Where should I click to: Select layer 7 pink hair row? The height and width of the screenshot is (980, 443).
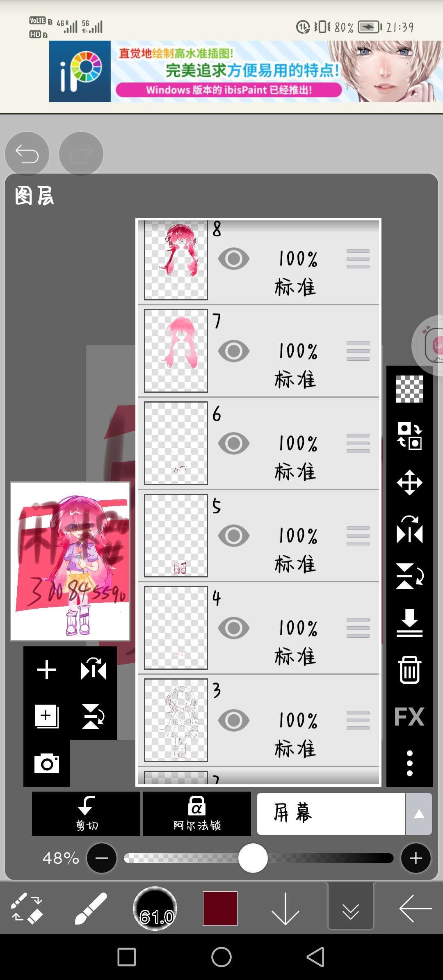click(258, 351)
